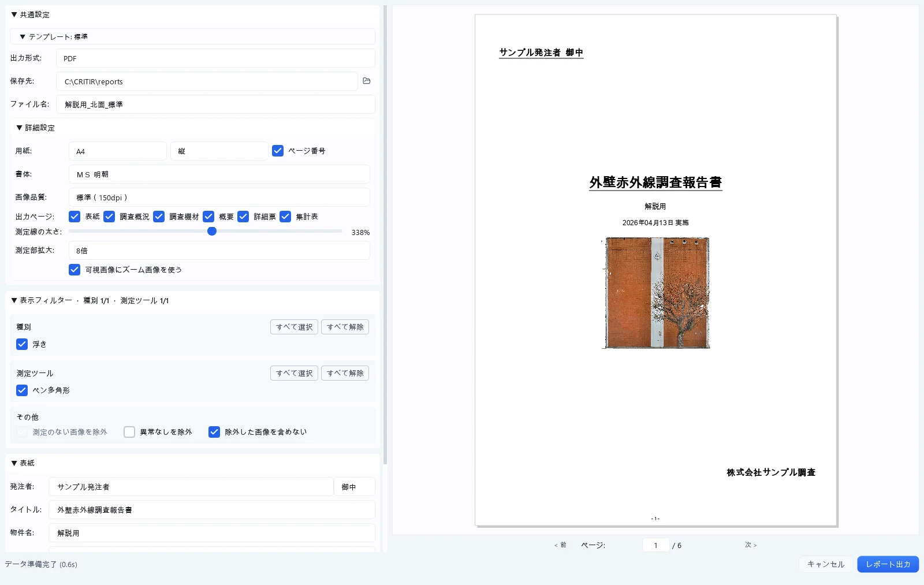Click the キャンセル button
The height and width of the screenshot is (585, 924).
tap(826, 564)
